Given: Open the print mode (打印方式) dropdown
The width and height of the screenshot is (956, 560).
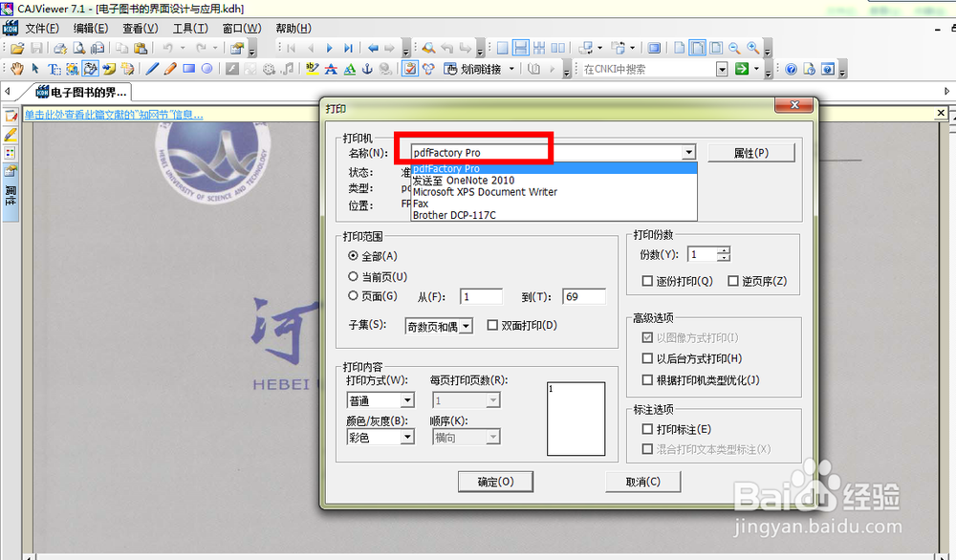Looking at the screenshot, I should pyautogui.click(x=407, y=400).
